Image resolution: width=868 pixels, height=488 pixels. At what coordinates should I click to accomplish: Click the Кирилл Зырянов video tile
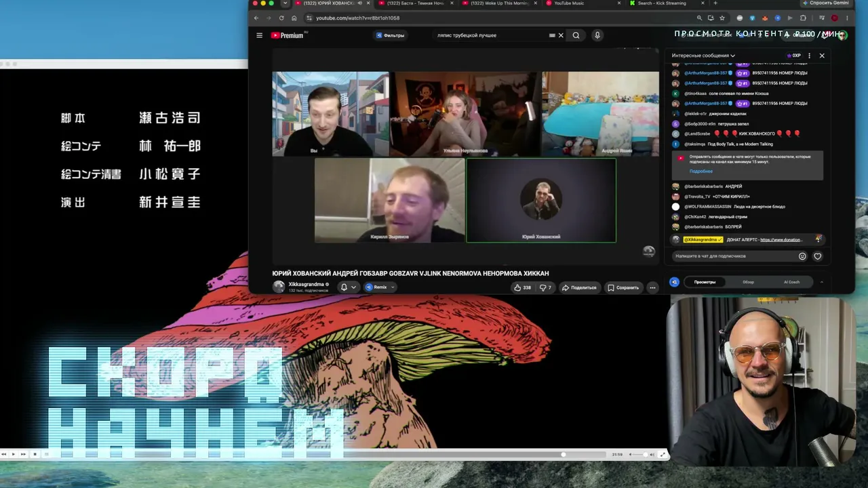(x=390, y=200)
